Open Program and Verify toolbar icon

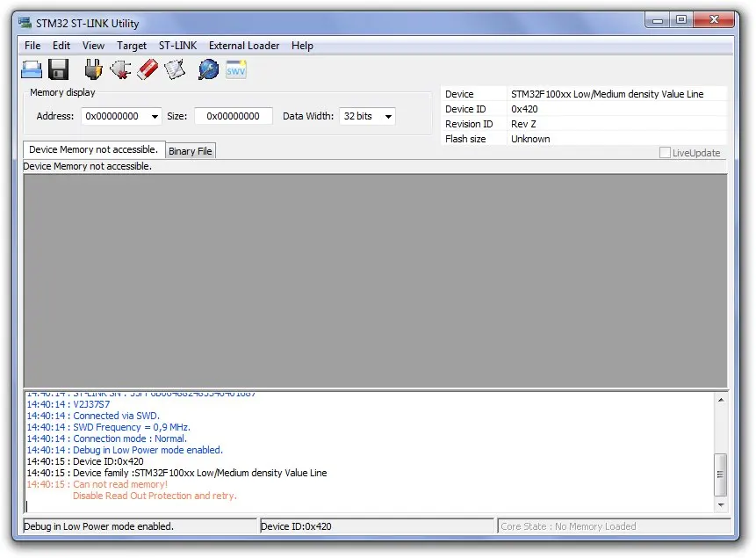click(x=175, y=69)
